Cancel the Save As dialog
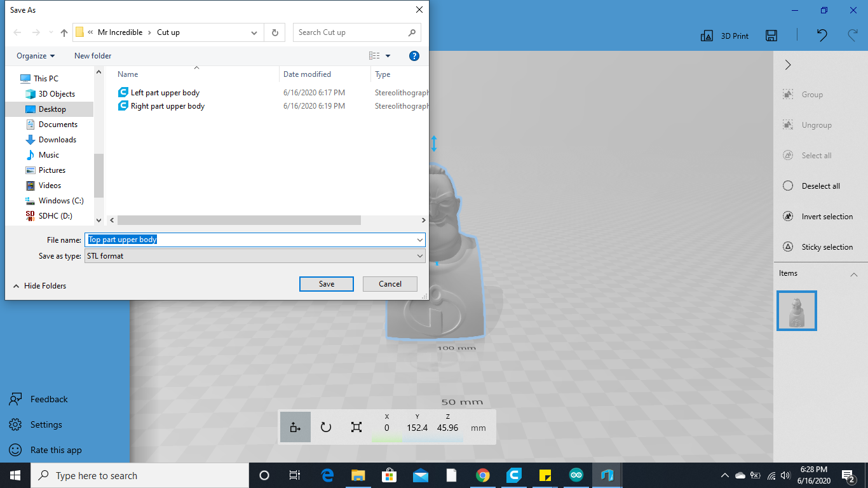 coord(390,283)
